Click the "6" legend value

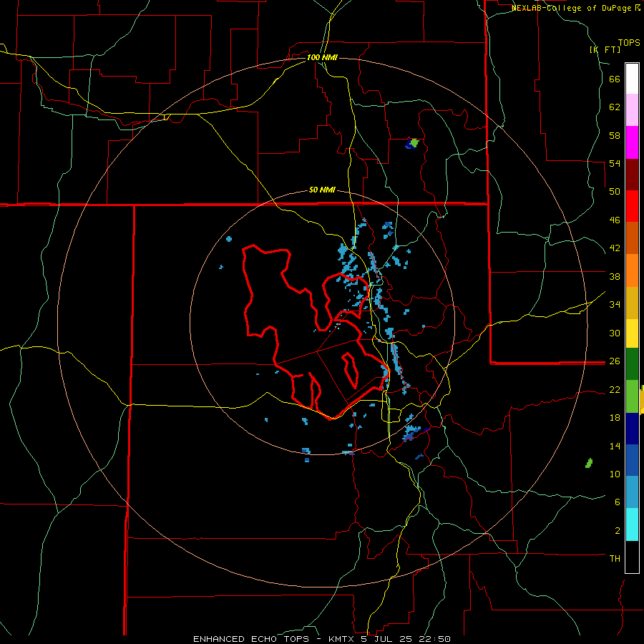[x=618, y=502]
